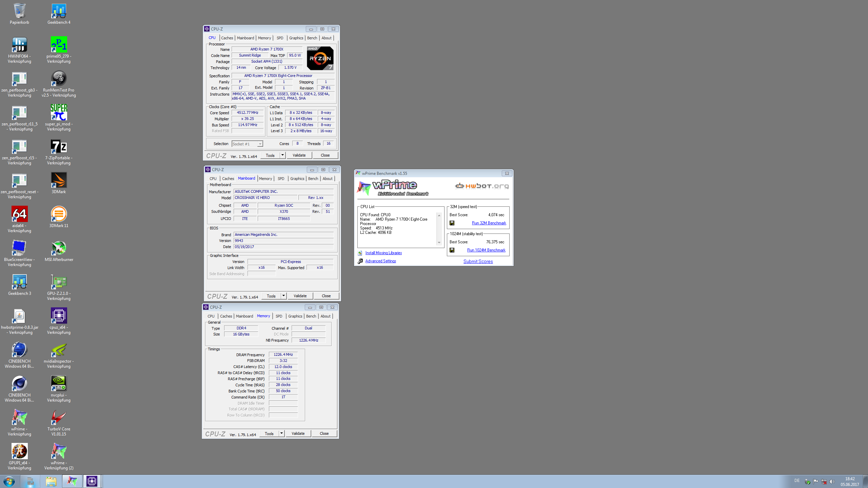Select the HWiNFO64 desktop shortcut
Image resolution: width=868 pixels, height=488 pixels.
(x=19, y=50)
